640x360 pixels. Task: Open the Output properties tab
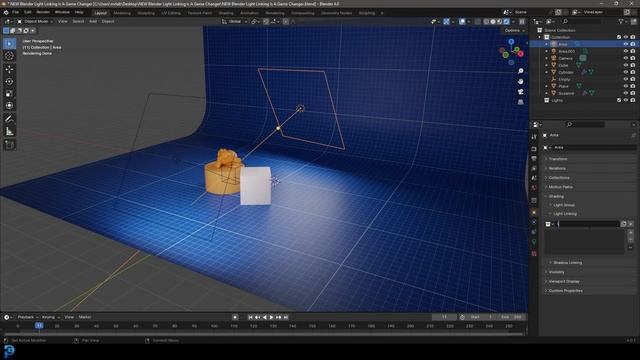[x=534, y=159]
